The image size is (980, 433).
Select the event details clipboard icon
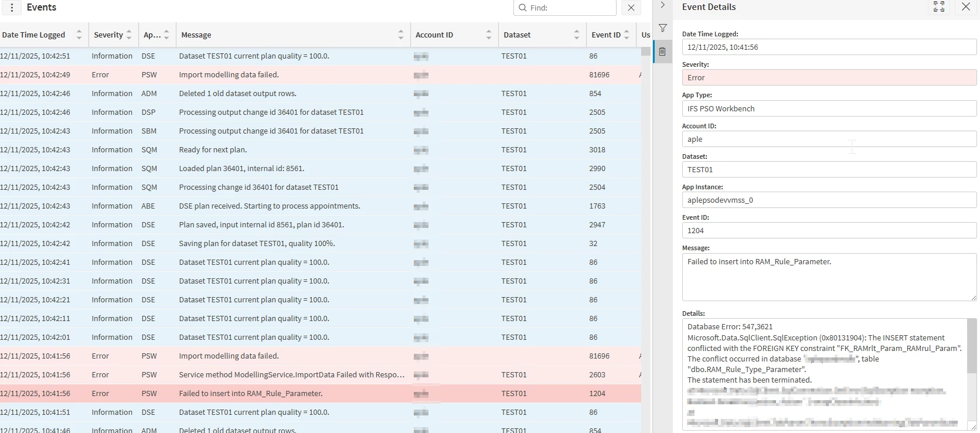(x=662, y=52)
